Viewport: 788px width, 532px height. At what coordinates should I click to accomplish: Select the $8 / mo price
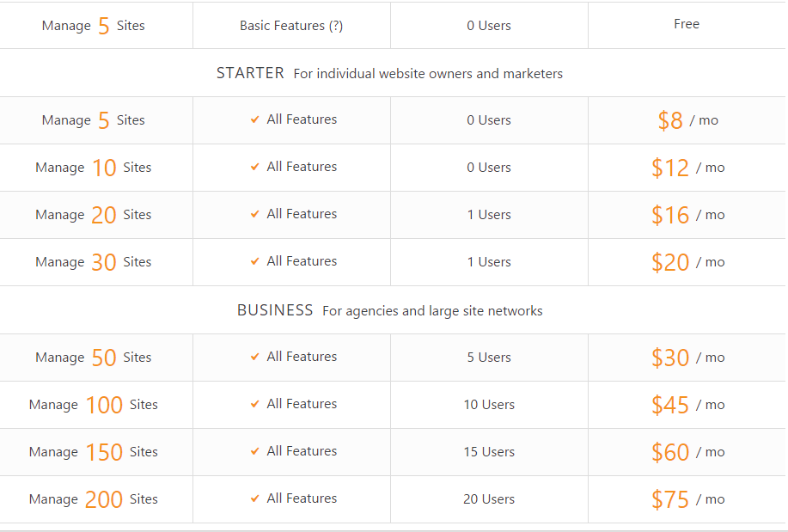[x=688, y=120]
